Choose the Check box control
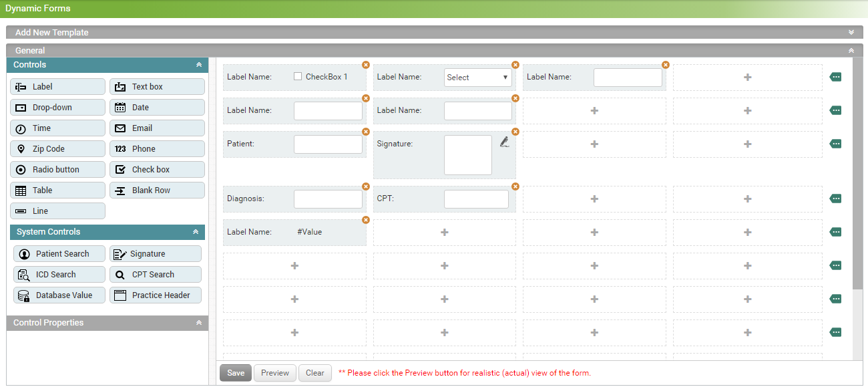The width and height of the screenshot is (868, 389). (x=157, y=170)
